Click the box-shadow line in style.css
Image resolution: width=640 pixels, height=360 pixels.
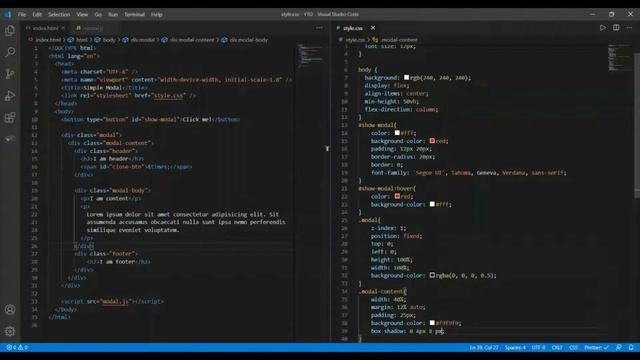pos(407,331)
